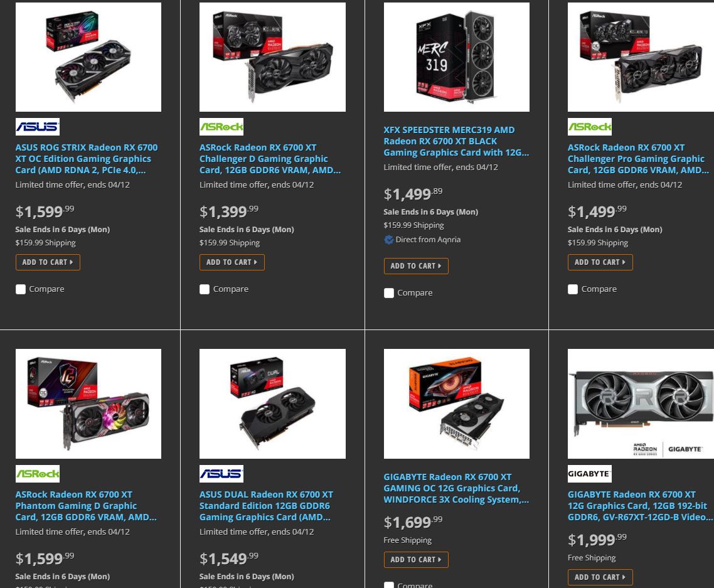Click the verified badge next to Direct from Aqnria
This screenshot has height=588, width=714.
pyautogui.click(x=388, y=240)
